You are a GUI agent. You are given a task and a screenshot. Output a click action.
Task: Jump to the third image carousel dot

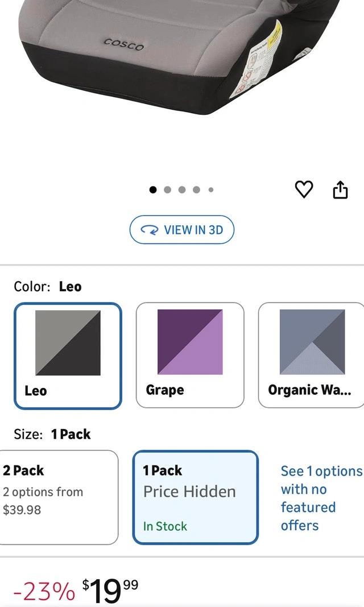pyautogui.click(x=182, y=190)
